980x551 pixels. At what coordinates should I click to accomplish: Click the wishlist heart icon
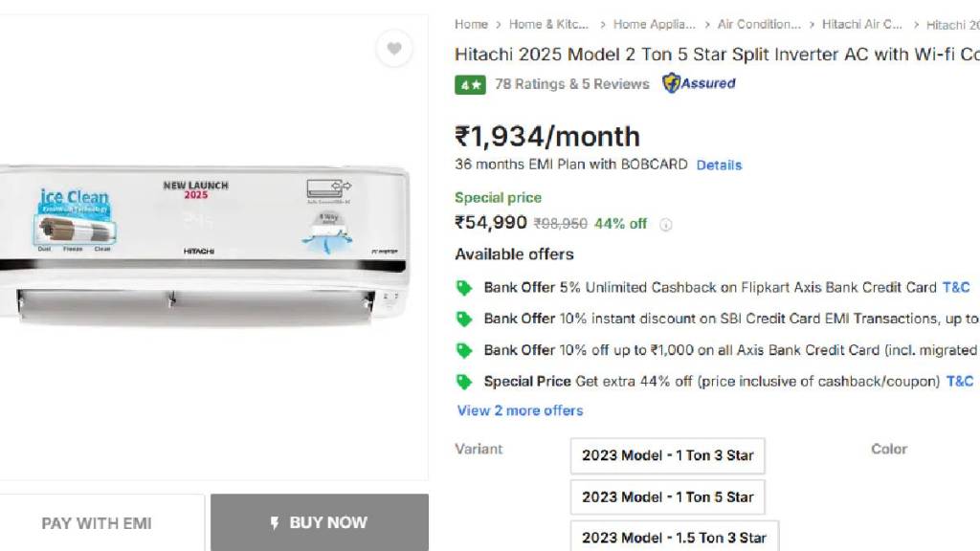point(394,49)
